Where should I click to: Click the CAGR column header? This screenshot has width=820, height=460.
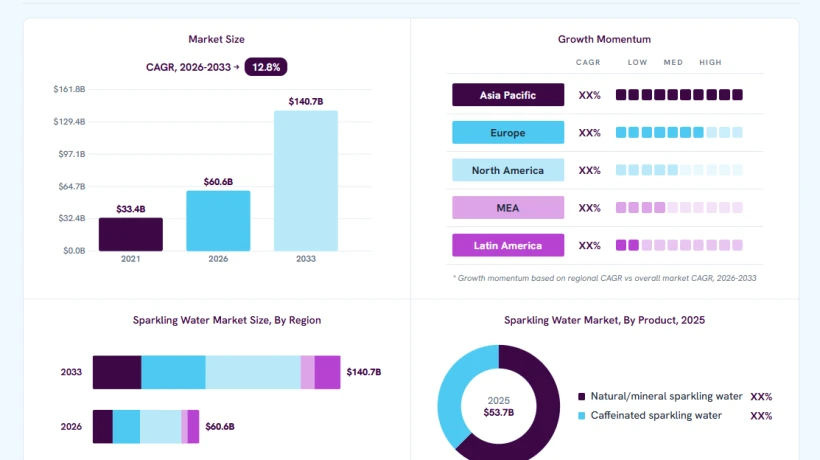point(588,62)
